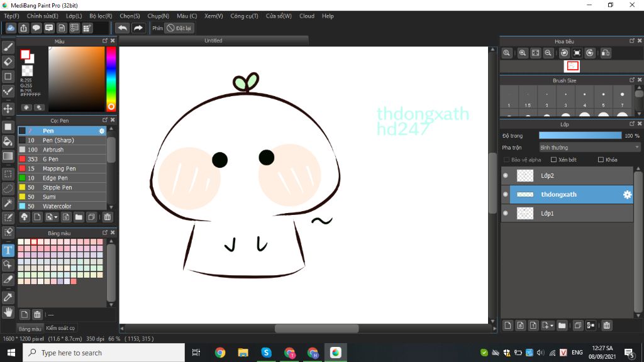Screen dimensions: 644x362
Task: Pick the Move tool
Action: pyautogui.click(x=8, y=109)
